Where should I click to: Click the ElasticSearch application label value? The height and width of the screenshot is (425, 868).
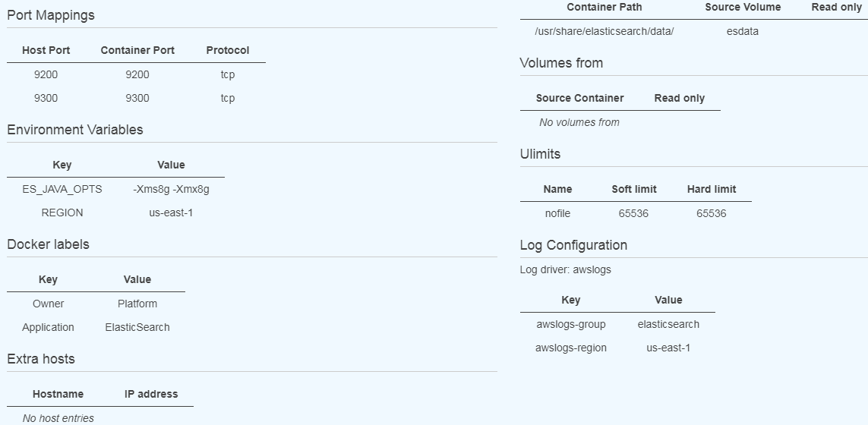(137, 327)
